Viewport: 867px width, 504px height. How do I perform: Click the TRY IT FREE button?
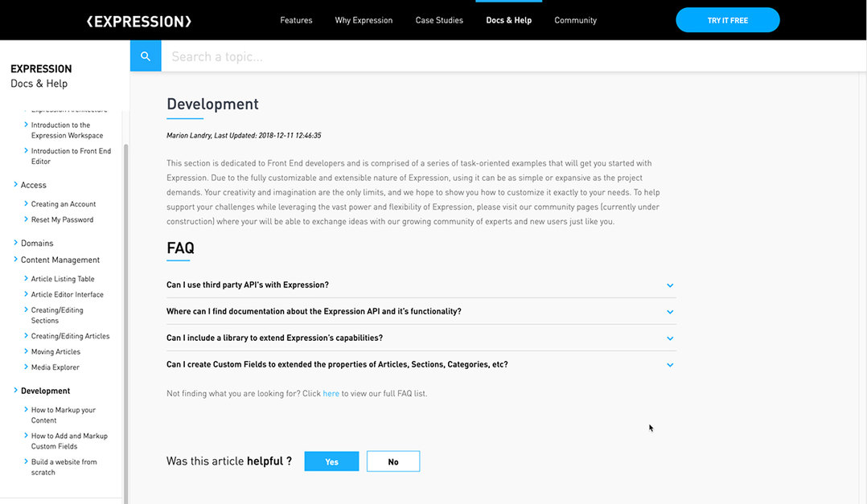(727, 19)
